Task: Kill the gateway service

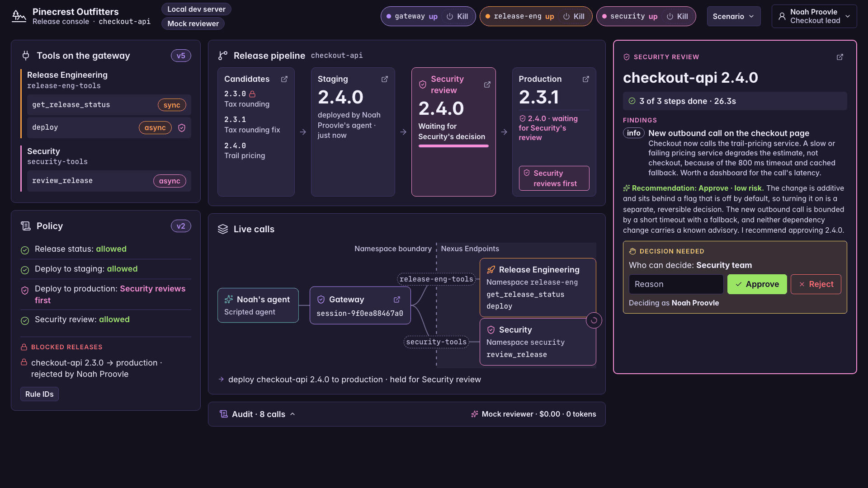Action: point(458,16)
